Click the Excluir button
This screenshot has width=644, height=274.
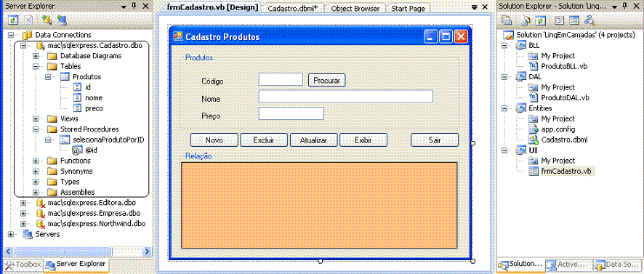coord(264,140)
